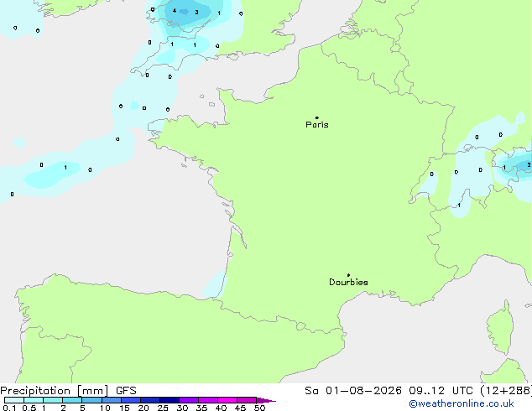
Task: Click the 5–10 mm legend color swatch
Action: click(92, 400)
